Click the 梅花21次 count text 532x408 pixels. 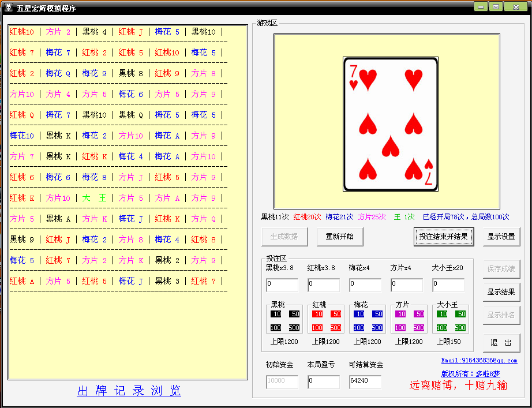click(x=339, y=217)
